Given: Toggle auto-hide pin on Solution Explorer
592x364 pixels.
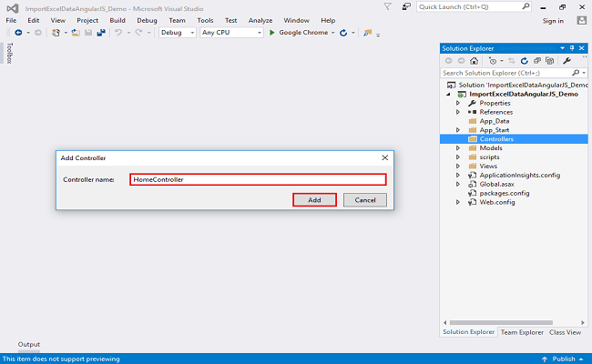Looking at the screenshot, I should pos(572,48).
